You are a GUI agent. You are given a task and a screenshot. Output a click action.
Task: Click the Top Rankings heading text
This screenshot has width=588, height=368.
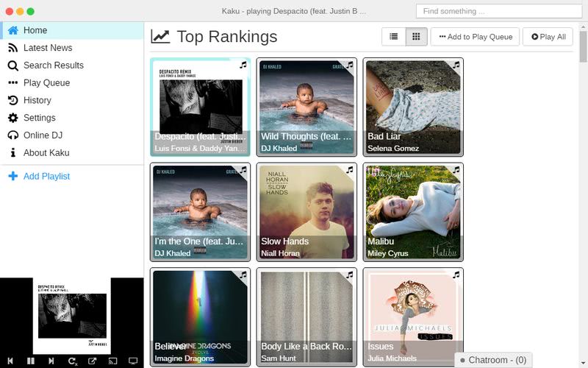(227, 37)
